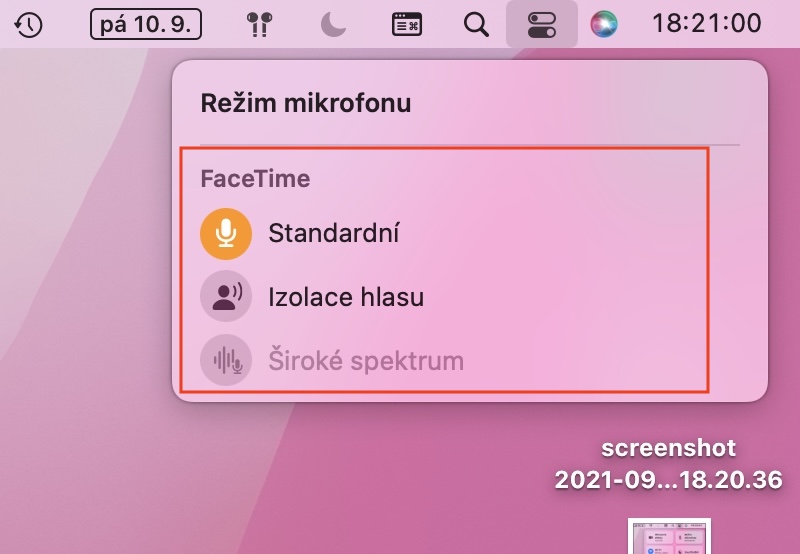Open the clock showing 18:21:00

coord(706,24)
